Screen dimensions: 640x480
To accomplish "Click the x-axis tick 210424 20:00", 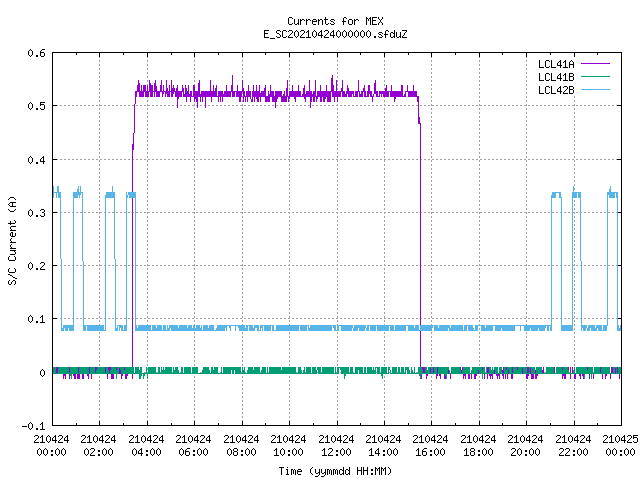I will tap(525, 446).
